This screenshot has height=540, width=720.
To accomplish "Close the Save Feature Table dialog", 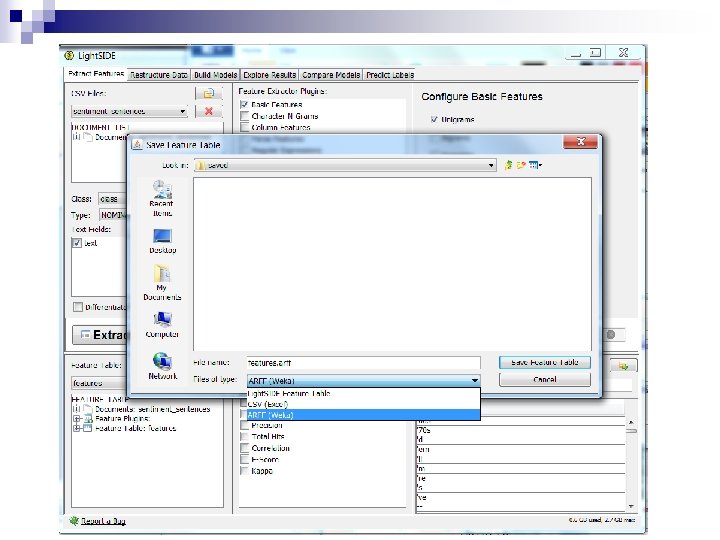I will 580,142.
